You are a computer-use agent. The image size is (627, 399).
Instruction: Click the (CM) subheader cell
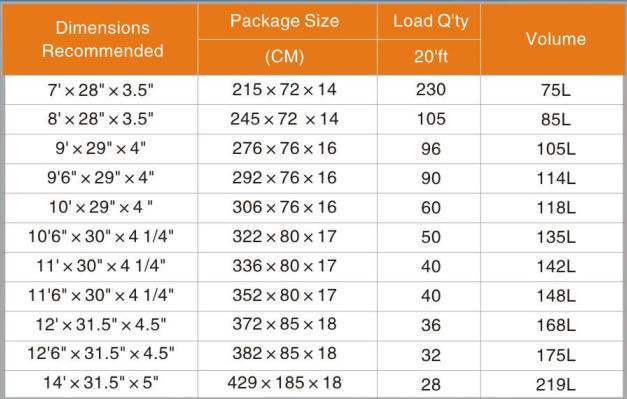point(287,57)
